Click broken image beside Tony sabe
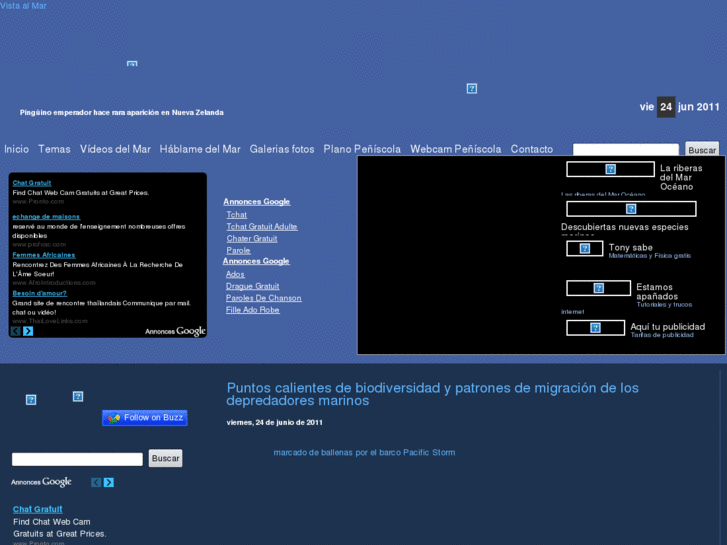Image resolution: width=727 pixels, height=545 pixels. pyautogui.click(x=585, y=249)
